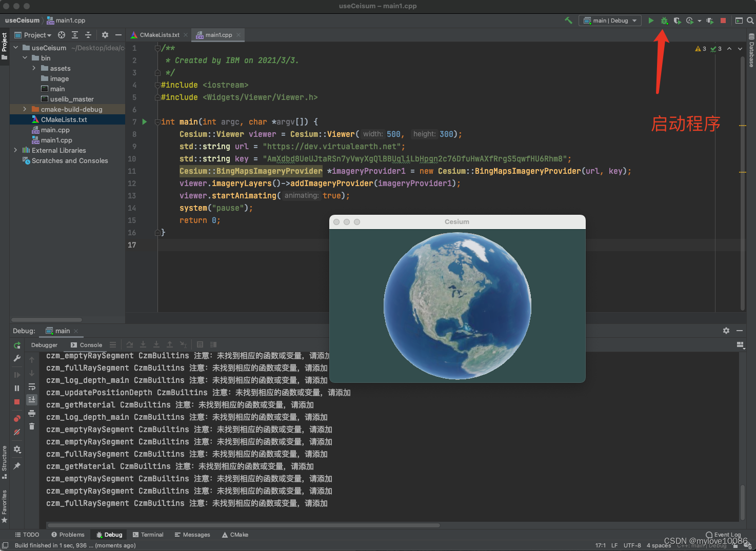
Task: Toggle Soft-Wrap in console toolbar
Action: click(x=32, y=386)
